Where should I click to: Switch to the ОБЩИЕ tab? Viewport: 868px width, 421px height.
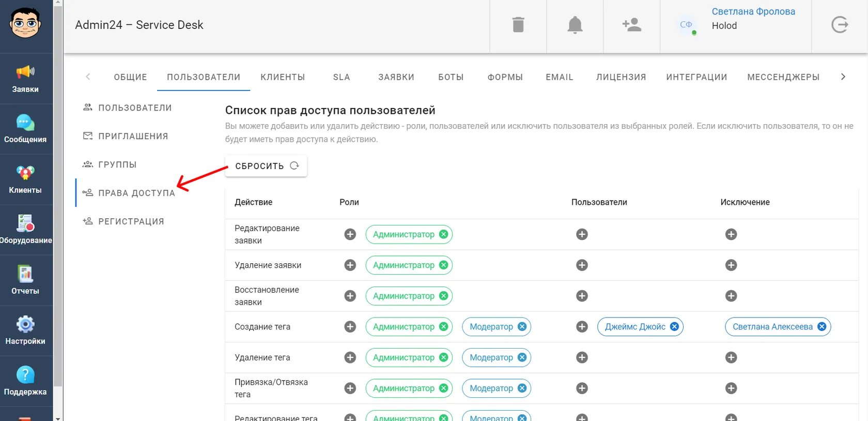[131, 77]
